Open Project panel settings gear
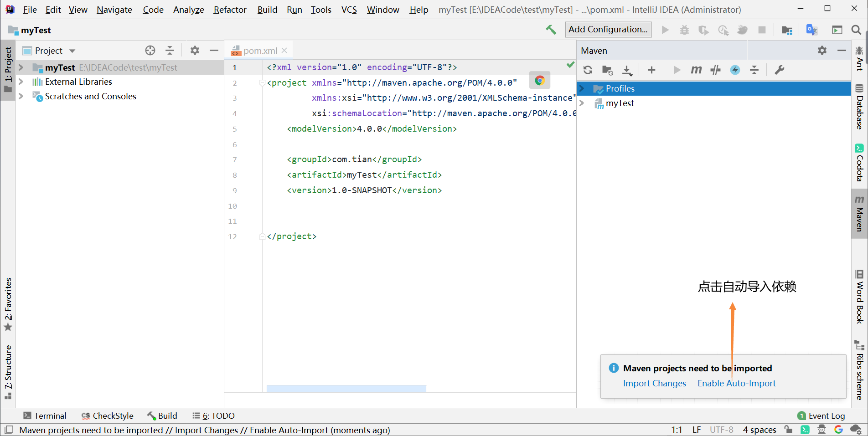This screenshot has height=436, width=868. point(195,51)
